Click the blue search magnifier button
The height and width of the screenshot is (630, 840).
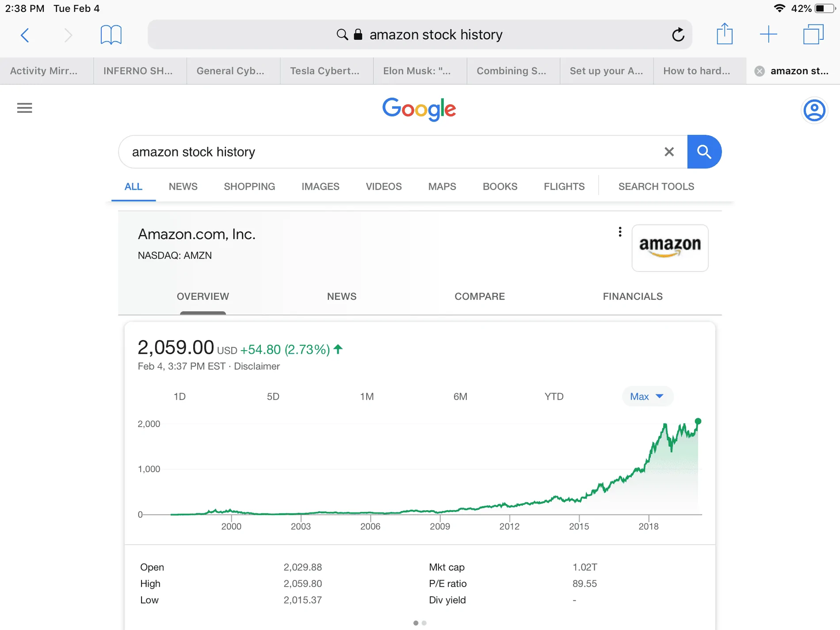704,152
